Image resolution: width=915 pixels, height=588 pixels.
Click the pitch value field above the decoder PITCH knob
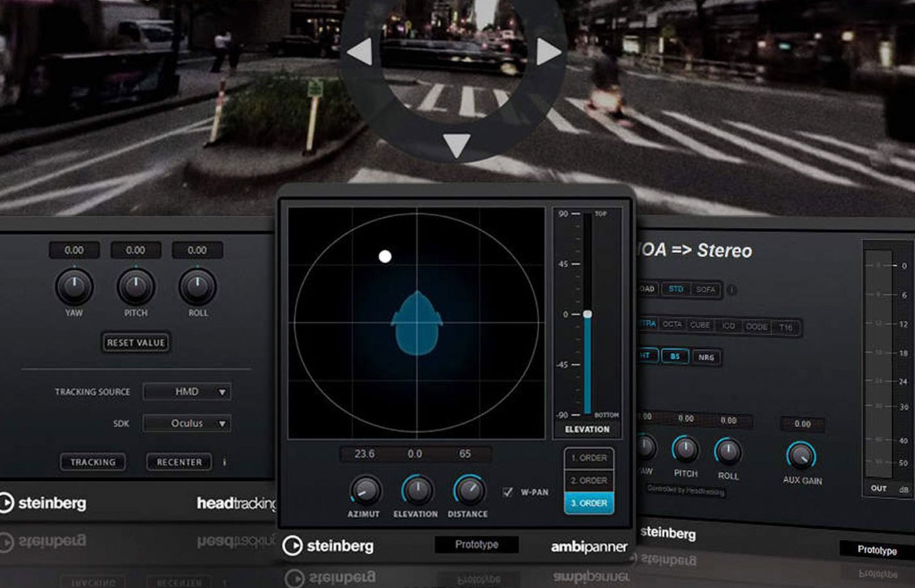(x=686, y=418)
